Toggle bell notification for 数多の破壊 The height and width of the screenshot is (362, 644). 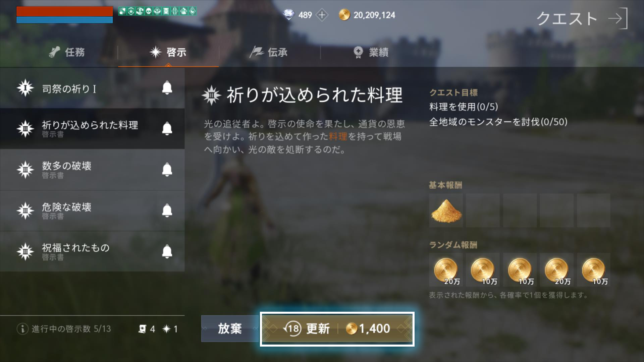pos(167,169)
